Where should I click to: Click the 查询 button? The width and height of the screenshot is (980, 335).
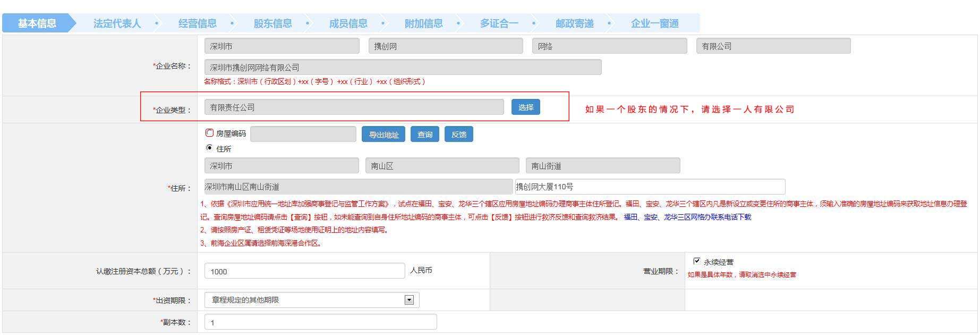pos(425,135)
